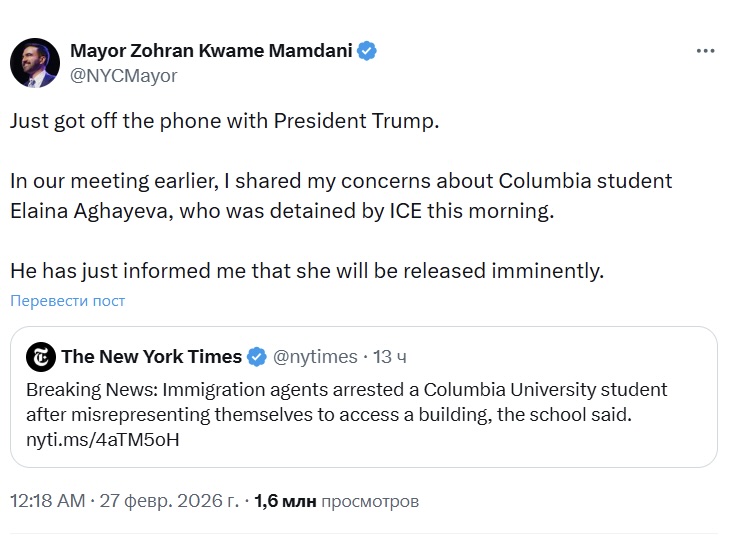This screenshot has height=537, width=735.
Task: Open the quoted Breaking News post text
Action: pyautogui.click(x=346, y=400)
